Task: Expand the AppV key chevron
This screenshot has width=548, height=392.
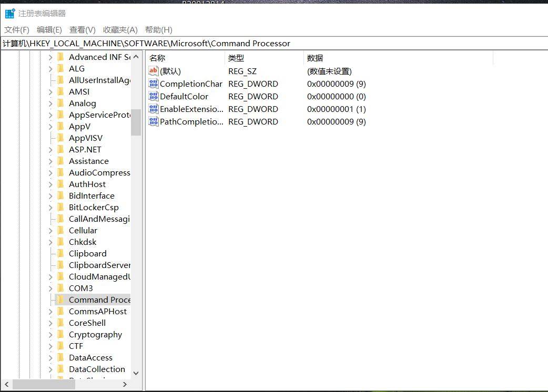Action: (50, 127)
